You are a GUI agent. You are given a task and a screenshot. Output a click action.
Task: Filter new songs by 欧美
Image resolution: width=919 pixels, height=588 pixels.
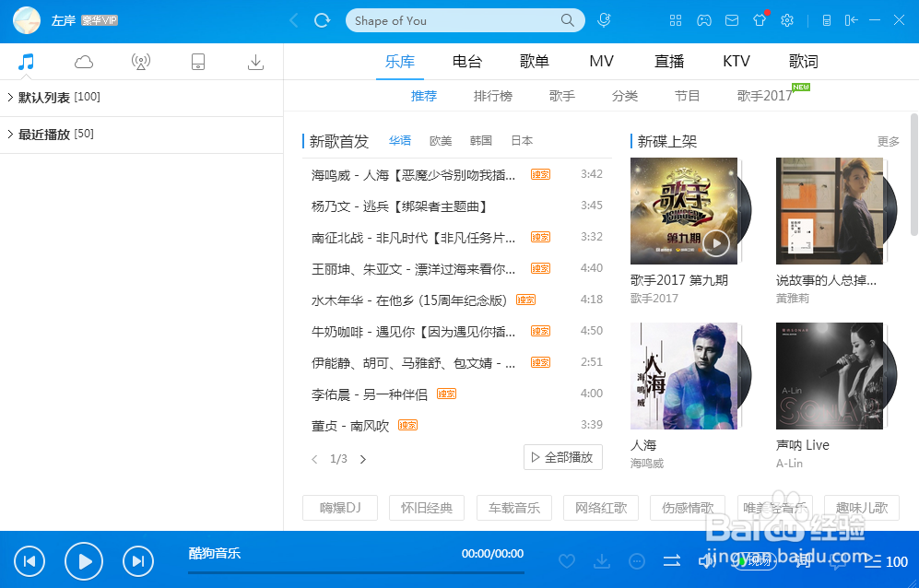pyautogui.click(x=441, y=141)
